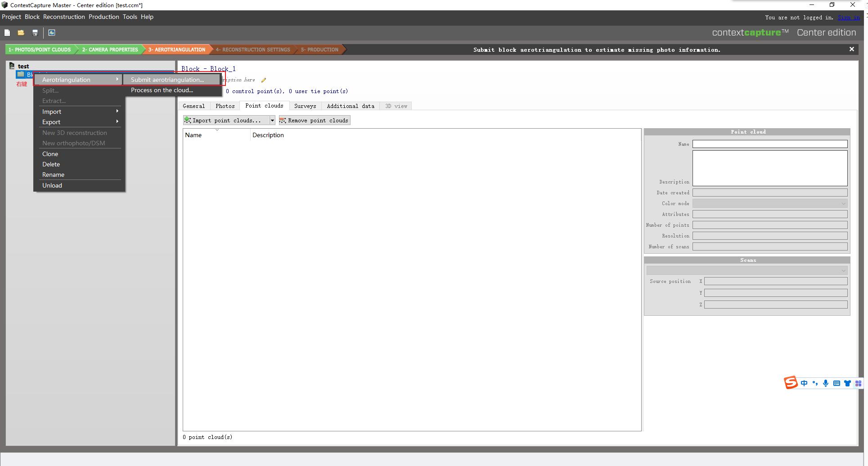Image resolution: width=868 pixels, height=466 pixels.
Task: Switch to 3D view tab
Action: click(396, 106)
